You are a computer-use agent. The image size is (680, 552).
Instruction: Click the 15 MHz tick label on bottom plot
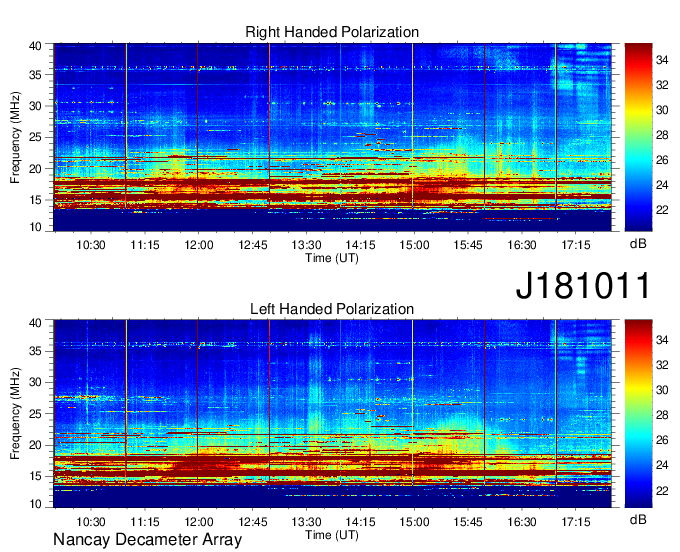coord(35,477)
